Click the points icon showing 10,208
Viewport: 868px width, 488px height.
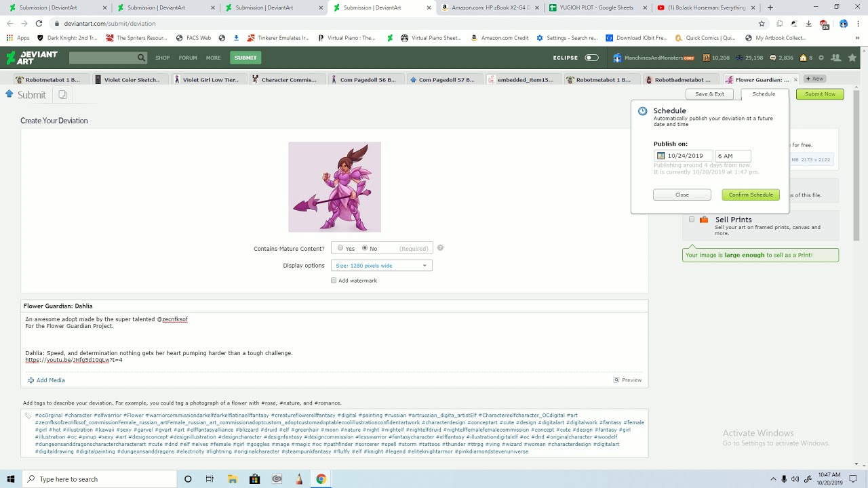(706, 58)
